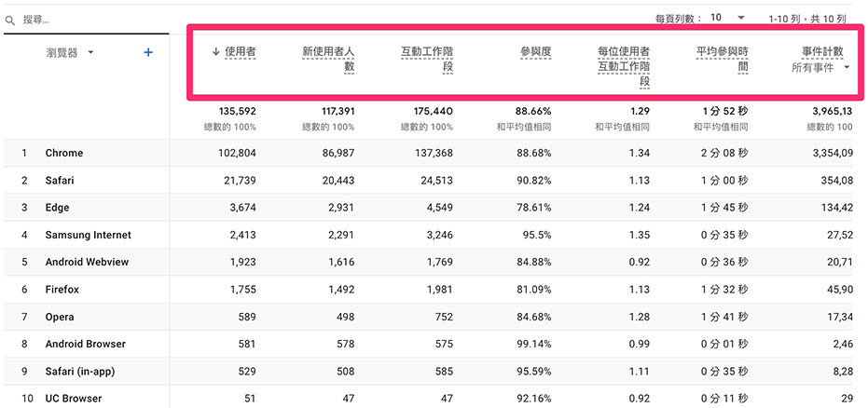Click UC Browser engagement rate 92.16%
Screen dimensions: 868x408
(535, 399)
